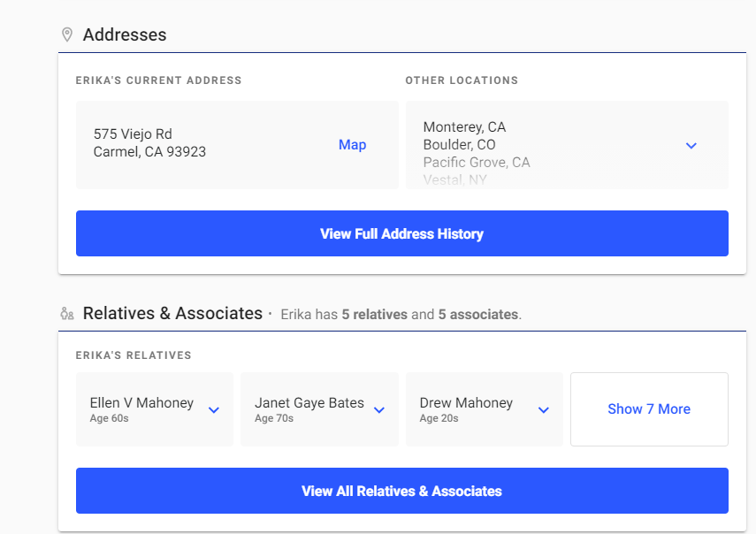Click the Erika's Current Address label
Image resolution: width=756 pixels, height=534 pixels.
point(158,80)
